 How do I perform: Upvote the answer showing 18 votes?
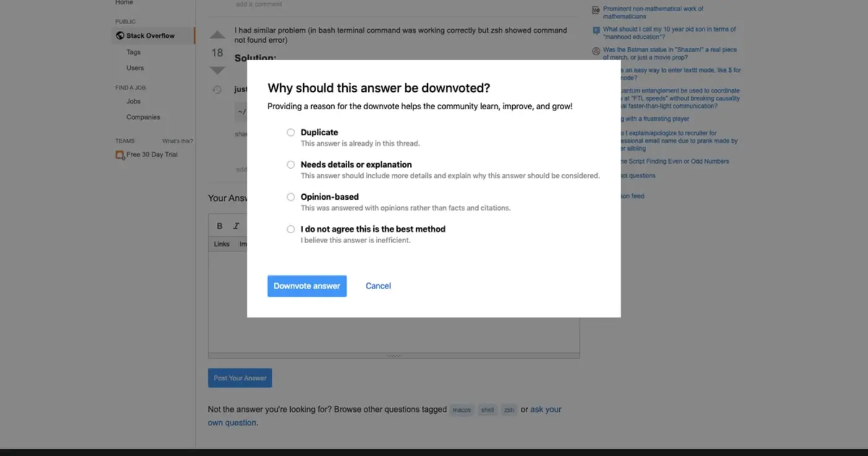click(217, 35)
